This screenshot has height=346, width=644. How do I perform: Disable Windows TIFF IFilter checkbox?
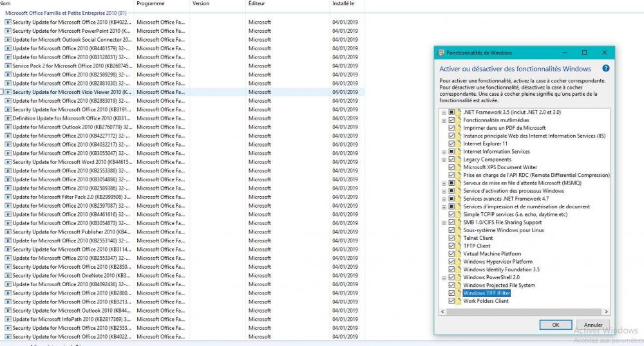click(x=452, y=293)
